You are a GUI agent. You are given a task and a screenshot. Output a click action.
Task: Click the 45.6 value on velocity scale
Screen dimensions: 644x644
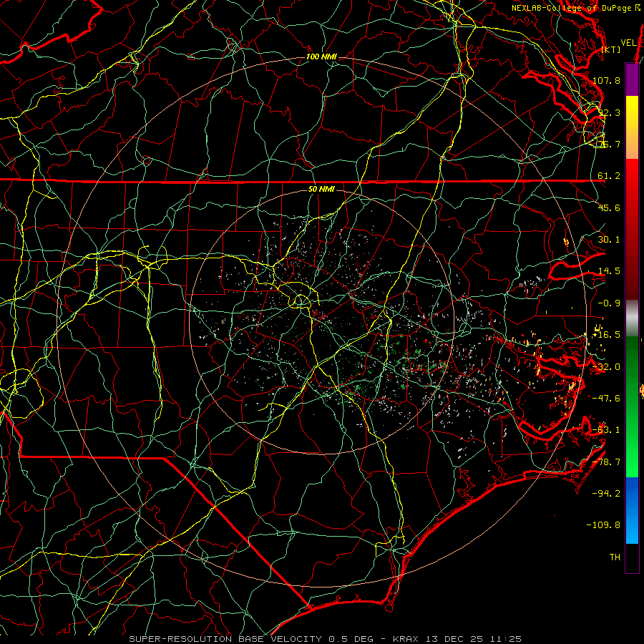pyautogui.click(x=609, y=208)
